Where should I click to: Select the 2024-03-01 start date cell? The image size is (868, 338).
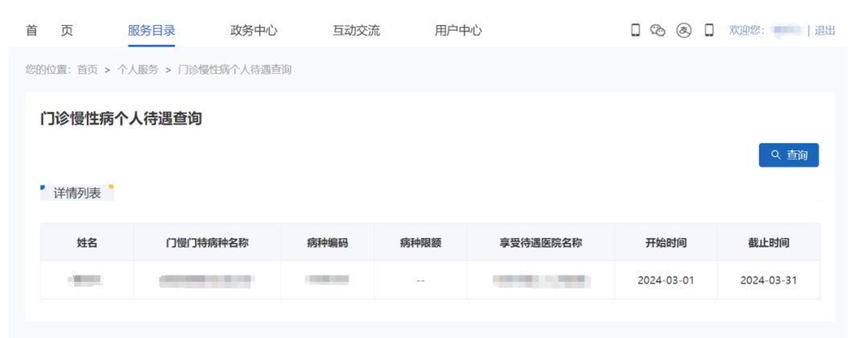pos(665,280)
